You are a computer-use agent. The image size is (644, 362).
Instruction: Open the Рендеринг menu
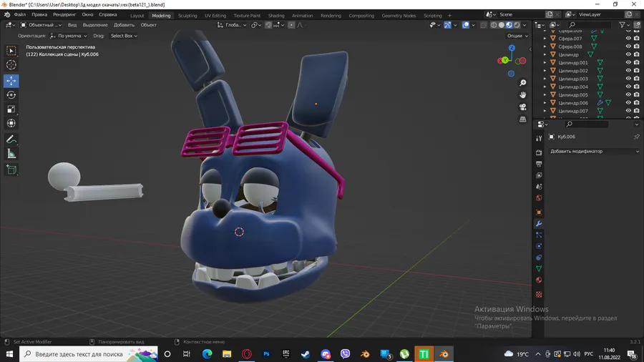64,14
